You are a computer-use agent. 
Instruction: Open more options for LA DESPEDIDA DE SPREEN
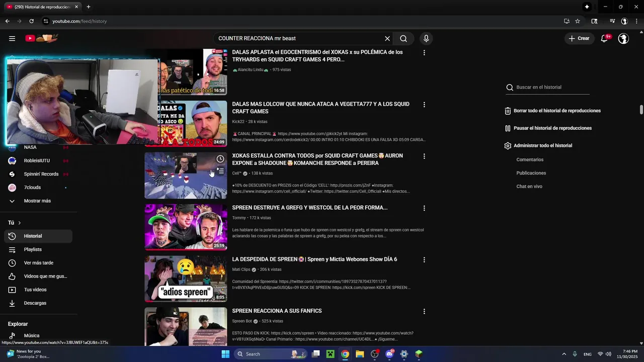click(424, 260)
